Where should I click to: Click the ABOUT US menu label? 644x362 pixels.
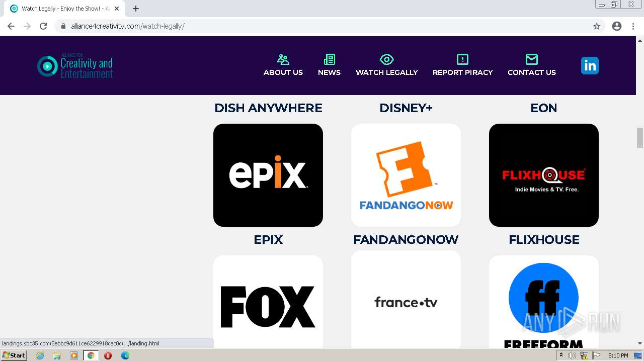point(283,72)
